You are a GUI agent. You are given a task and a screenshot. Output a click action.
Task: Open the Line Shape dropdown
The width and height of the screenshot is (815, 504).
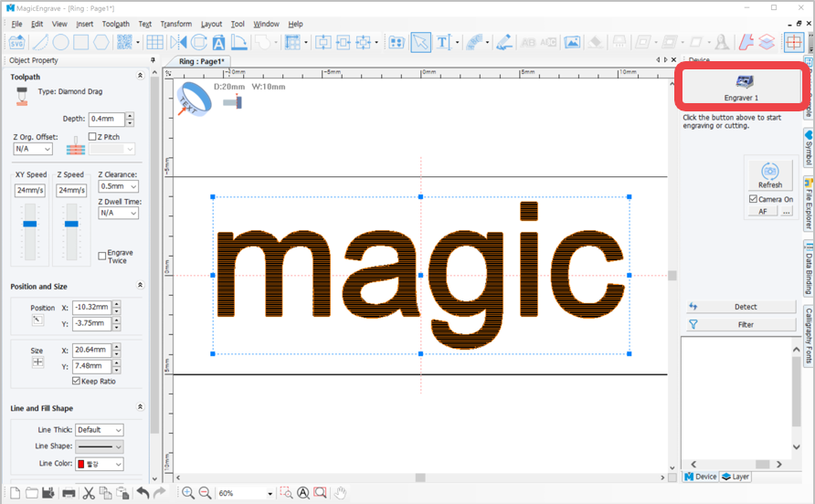(100, 446)
